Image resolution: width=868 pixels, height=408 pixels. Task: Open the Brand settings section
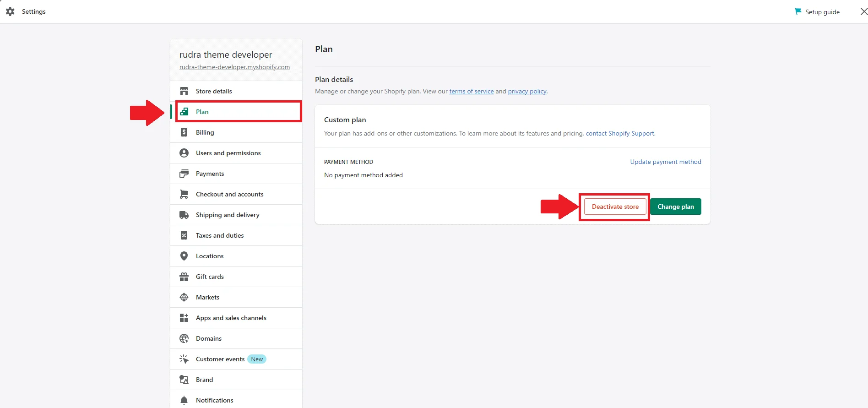(236, 380)
